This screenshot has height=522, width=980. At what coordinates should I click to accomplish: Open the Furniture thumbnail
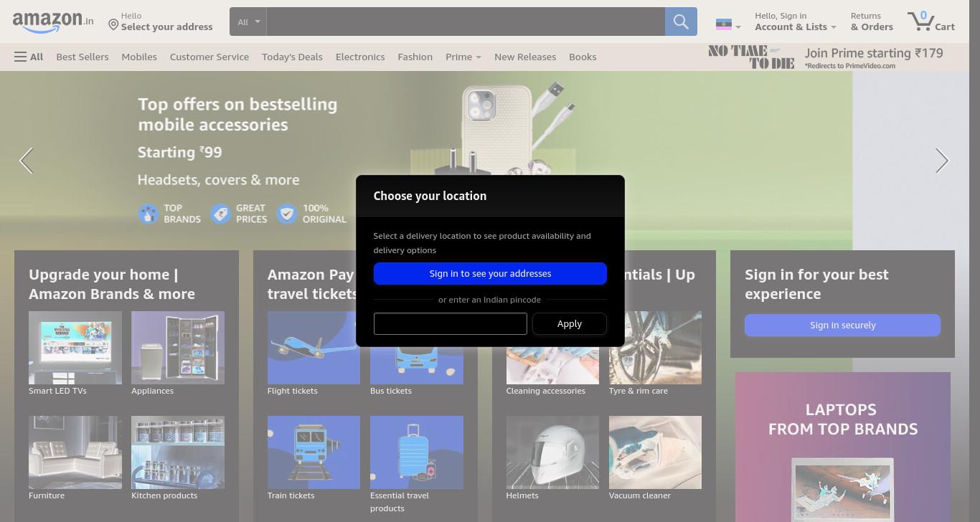click(75, 452)
